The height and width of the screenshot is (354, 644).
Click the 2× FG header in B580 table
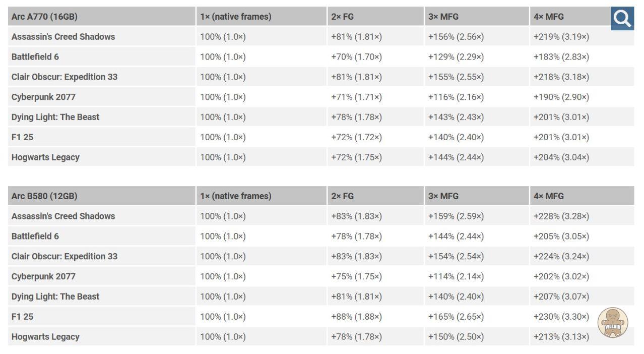[x=343, y=196]
